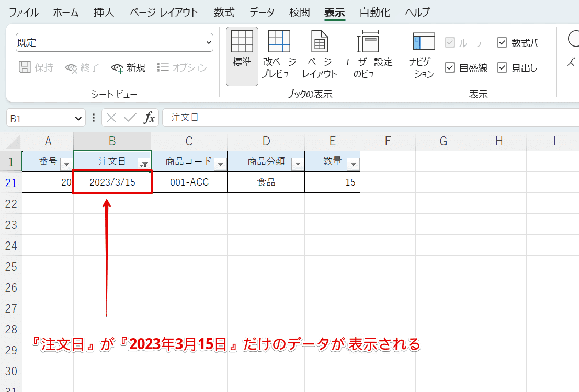The image size is (579, 392).
Task: Select row 25 header
Action: click(x=11, y=266)
